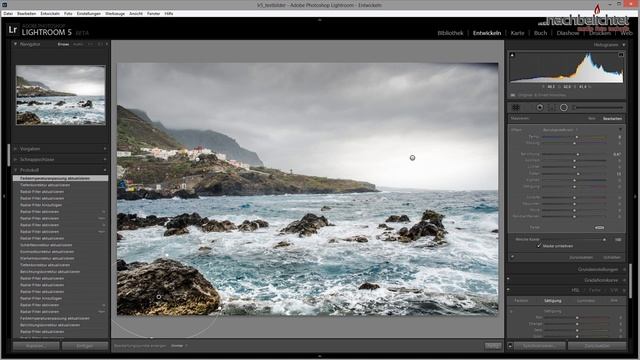
Task: Click the plus icon on Schnappschüsse panel
Action: pos(105,160)
